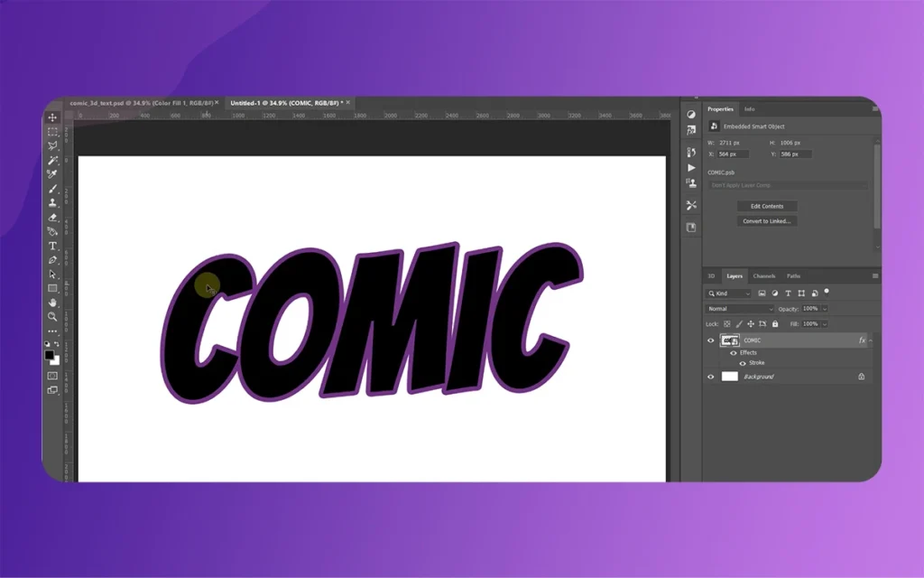Switch to the Info tab

(x=750, y=109)
